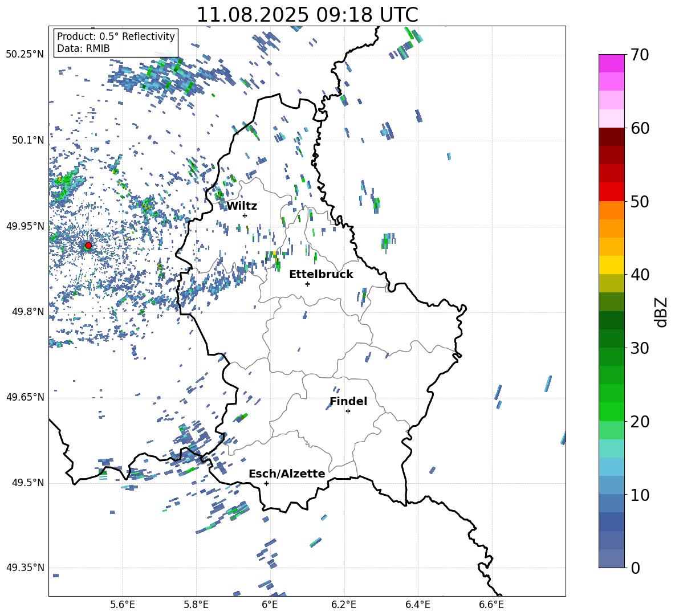Image resolution: width=675 pixels, height=616 pixels.
Task: Click the 50 tick on colorbar
Action: coord(640,201)
